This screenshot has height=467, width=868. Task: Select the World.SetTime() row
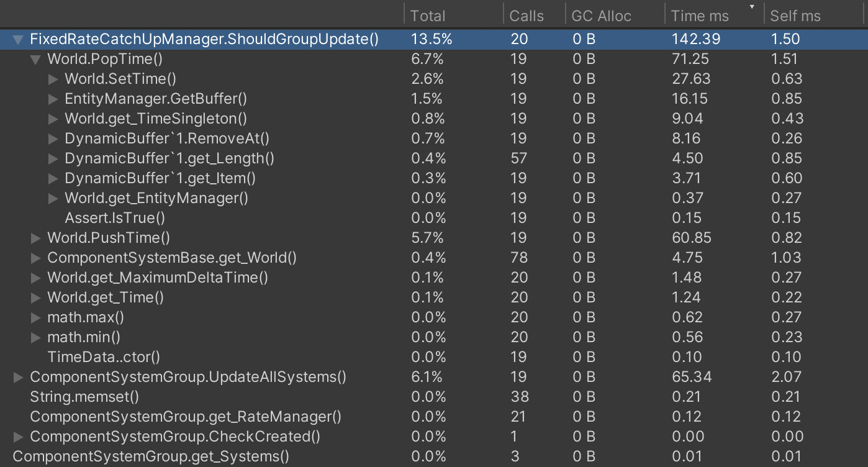pos(434,79)
